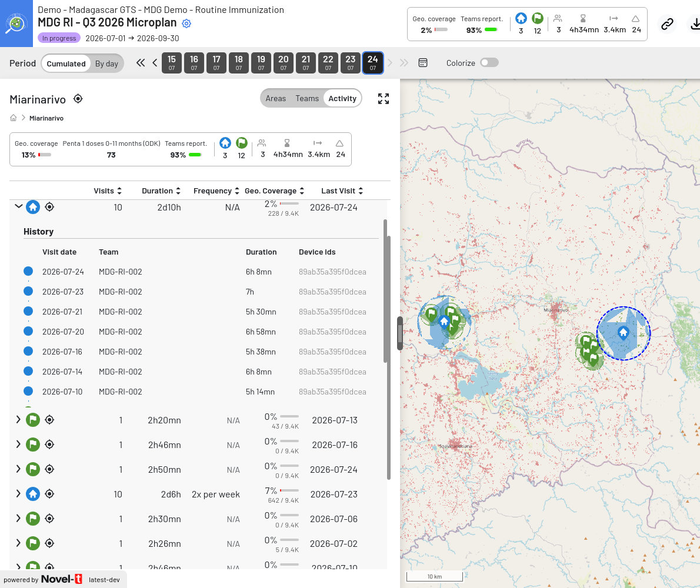This screenshot has width=700, height=588.
Task: Select day 20 07 in period bar
Action: click(284, 63)
